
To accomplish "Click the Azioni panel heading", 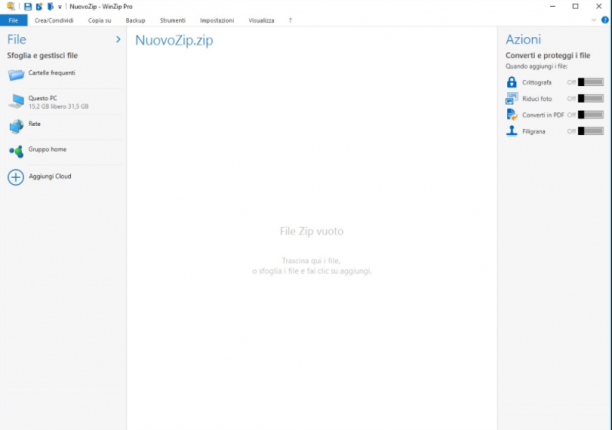I will (x=523, y=39).
